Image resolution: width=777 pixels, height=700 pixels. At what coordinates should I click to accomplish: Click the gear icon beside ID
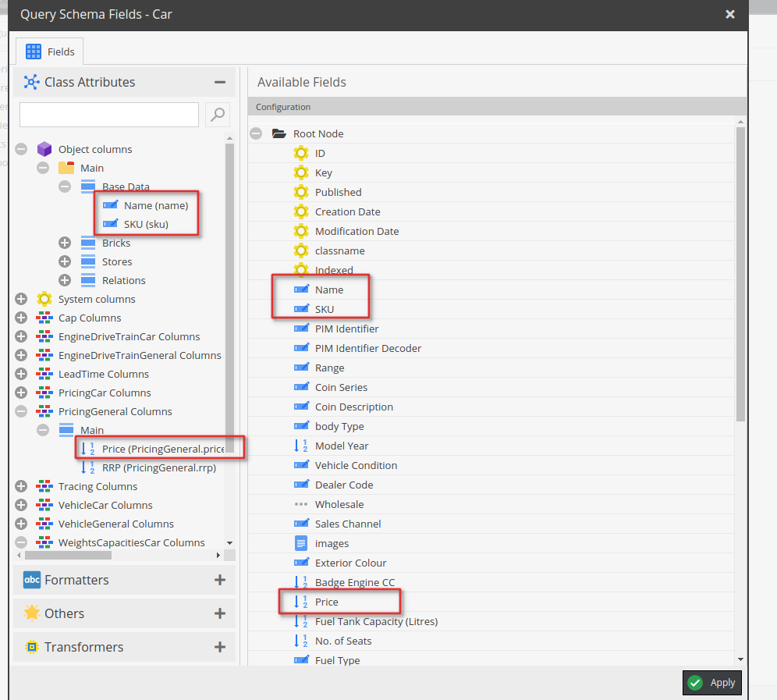(301, 153)
